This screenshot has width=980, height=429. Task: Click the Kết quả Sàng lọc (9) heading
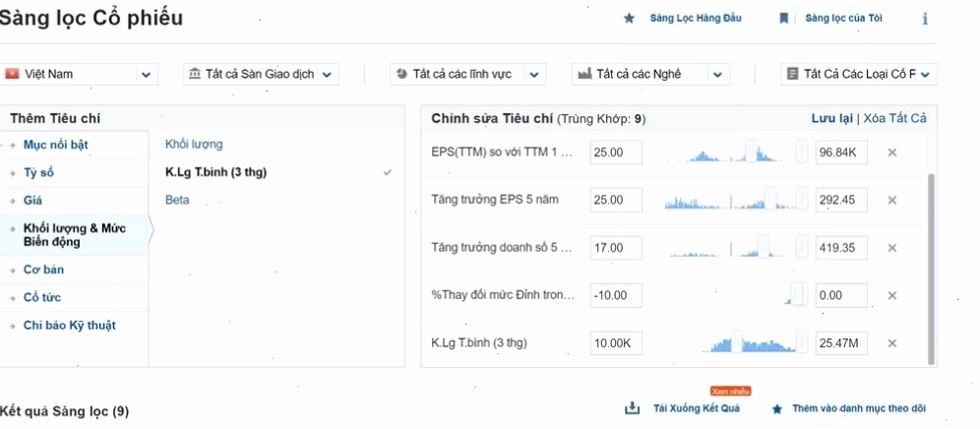[64, 411]
